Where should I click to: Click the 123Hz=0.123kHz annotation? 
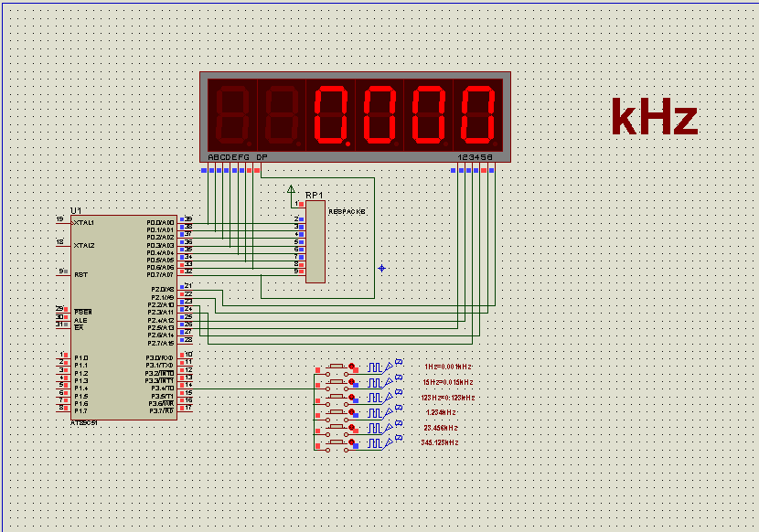click(448, 398)
